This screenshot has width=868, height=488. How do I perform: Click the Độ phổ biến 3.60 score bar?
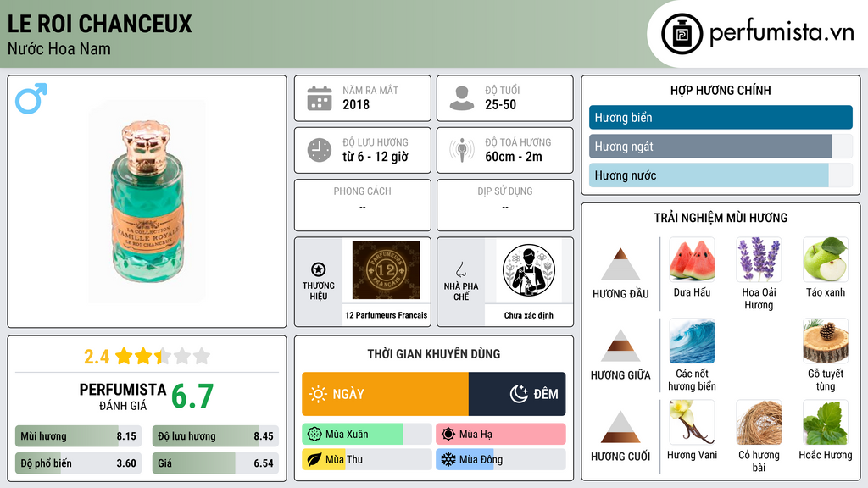78,463
